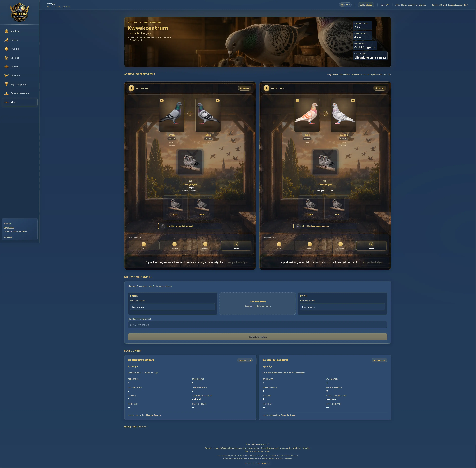Open Mila's pigeon card
The width and height of the screenshot is (476, 468).
(x=208, y=115)
